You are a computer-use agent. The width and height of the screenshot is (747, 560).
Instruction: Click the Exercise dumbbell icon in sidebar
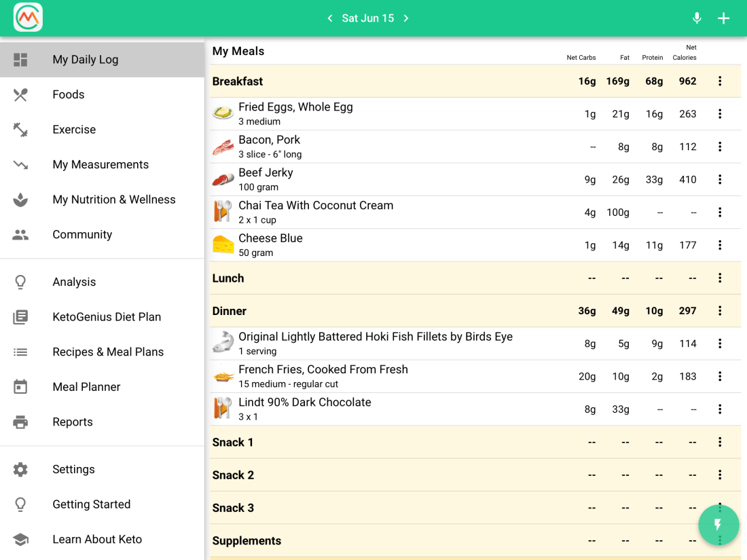tap(20, 130)
